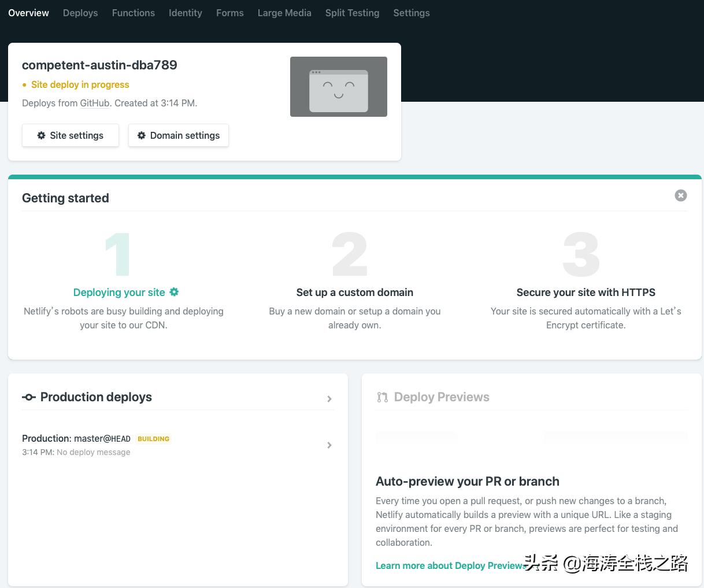Open the Forms section

pos(229,13)
